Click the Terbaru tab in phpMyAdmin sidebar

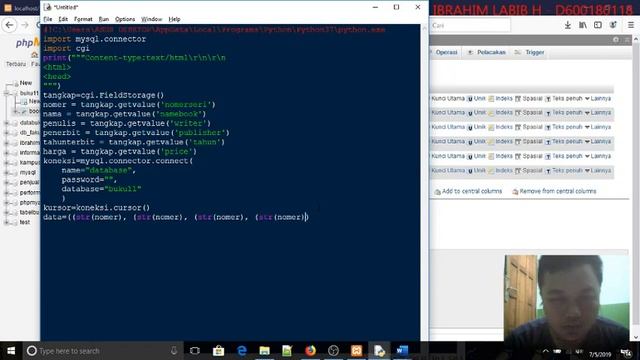(16, 64)
